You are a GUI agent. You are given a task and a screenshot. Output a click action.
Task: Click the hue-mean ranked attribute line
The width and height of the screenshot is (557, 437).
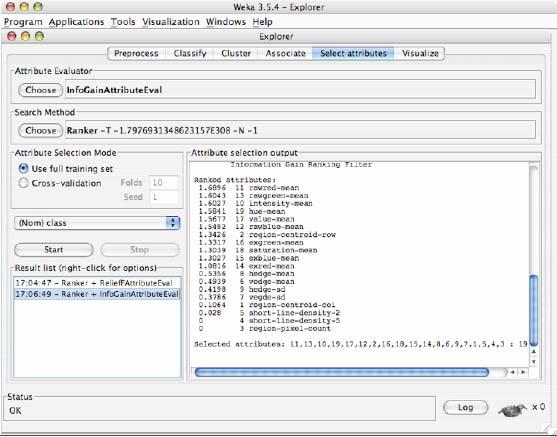pyautogui.click(x=242, y=211)
